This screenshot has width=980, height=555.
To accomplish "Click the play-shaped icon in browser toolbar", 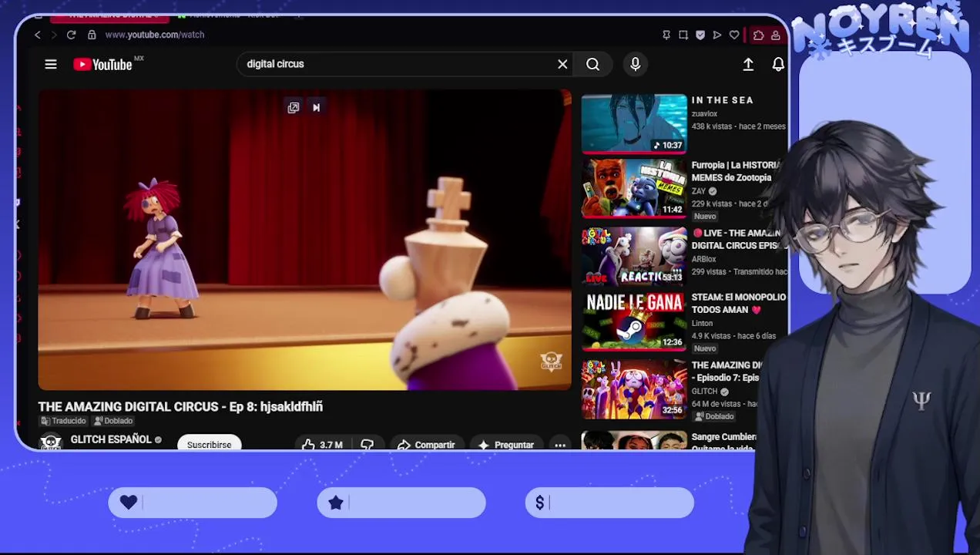I will 717,35.
